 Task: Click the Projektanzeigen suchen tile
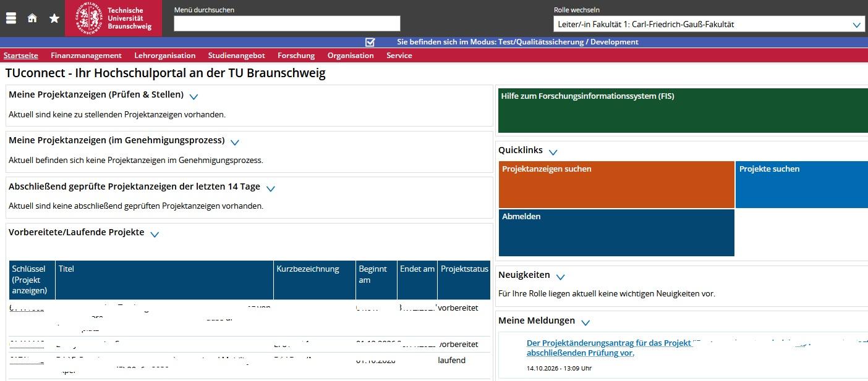tap(616, 185)
